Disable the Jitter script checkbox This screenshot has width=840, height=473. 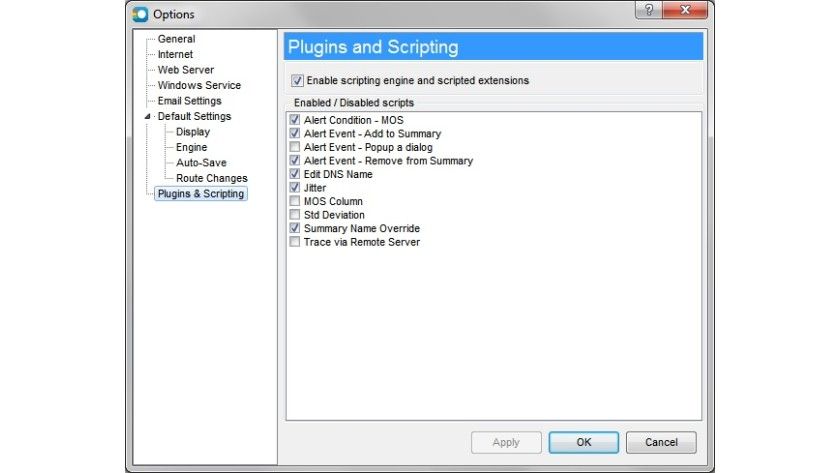[x=295, y=187]
